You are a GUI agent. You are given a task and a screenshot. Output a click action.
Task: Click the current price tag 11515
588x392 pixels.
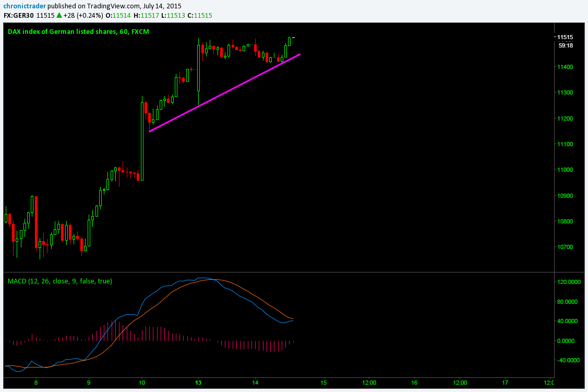point(565,37)
